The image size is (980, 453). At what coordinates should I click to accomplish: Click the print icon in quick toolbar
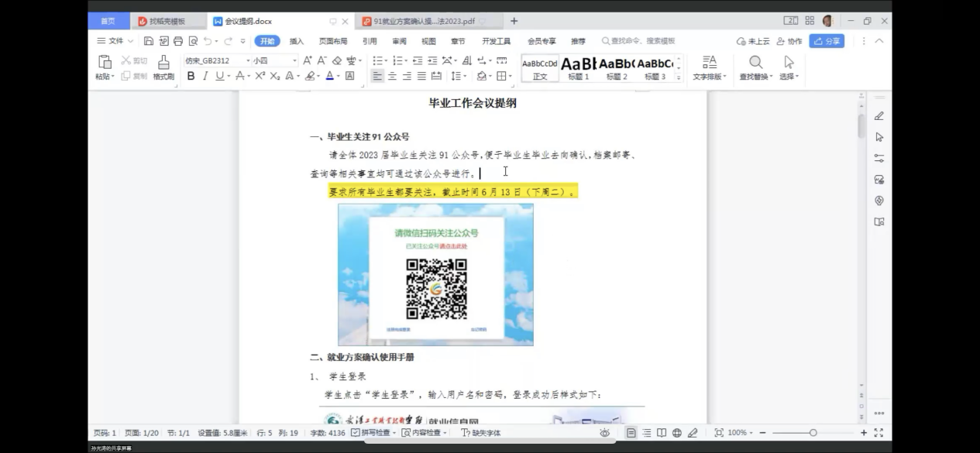click(x=178, y=41)
